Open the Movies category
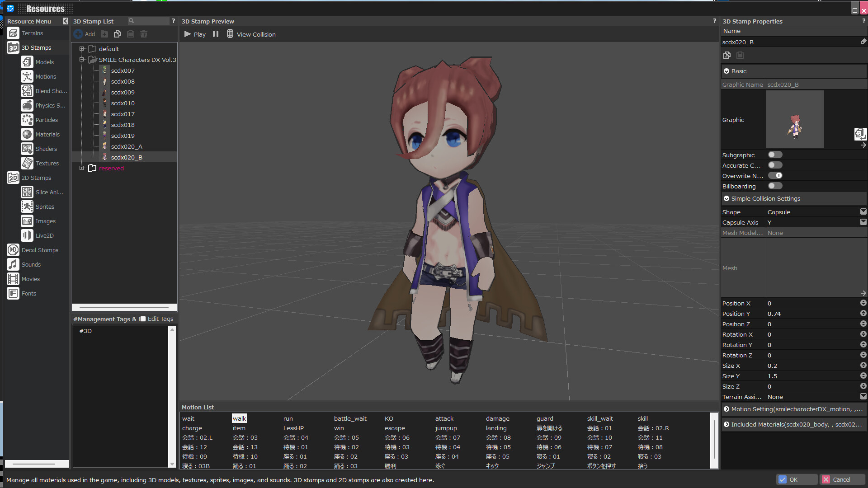 (24, 279)
